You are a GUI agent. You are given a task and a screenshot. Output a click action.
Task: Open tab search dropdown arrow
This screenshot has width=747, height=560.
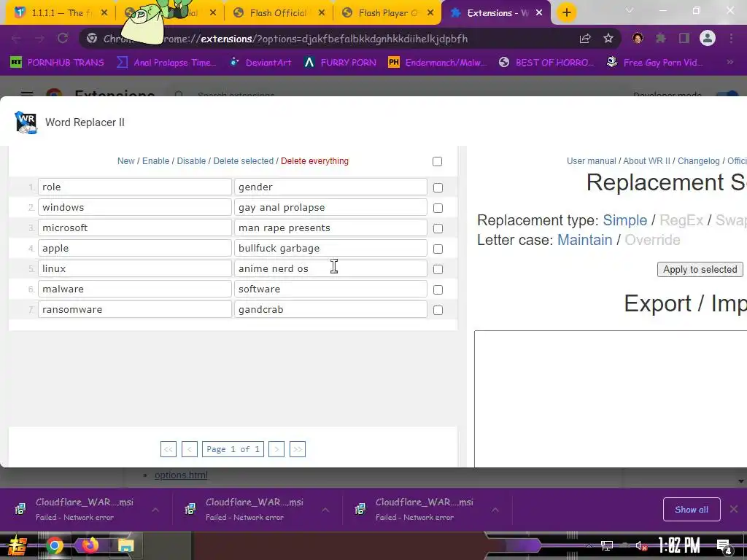point(630,10)
